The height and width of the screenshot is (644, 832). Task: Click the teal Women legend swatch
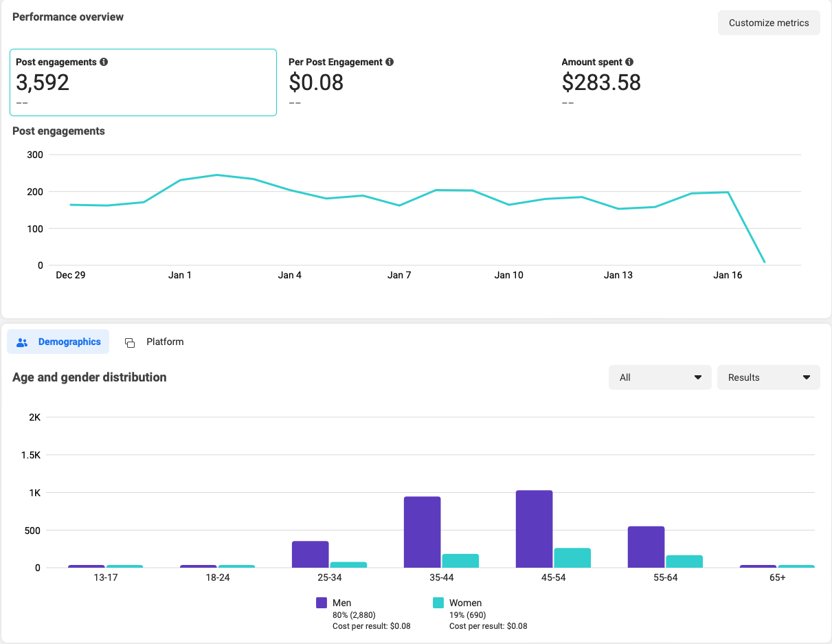tap(438, 603)
